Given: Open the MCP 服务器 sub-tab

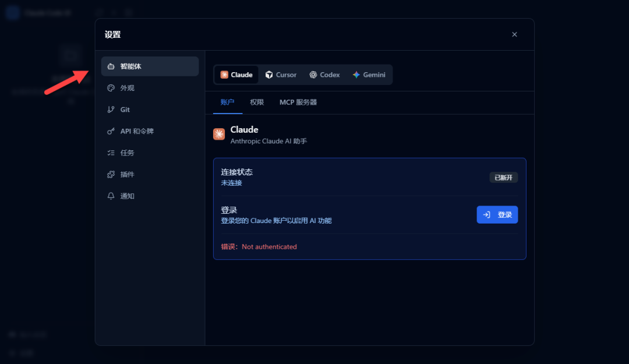Looking at the screenshot, I should 298,103.
